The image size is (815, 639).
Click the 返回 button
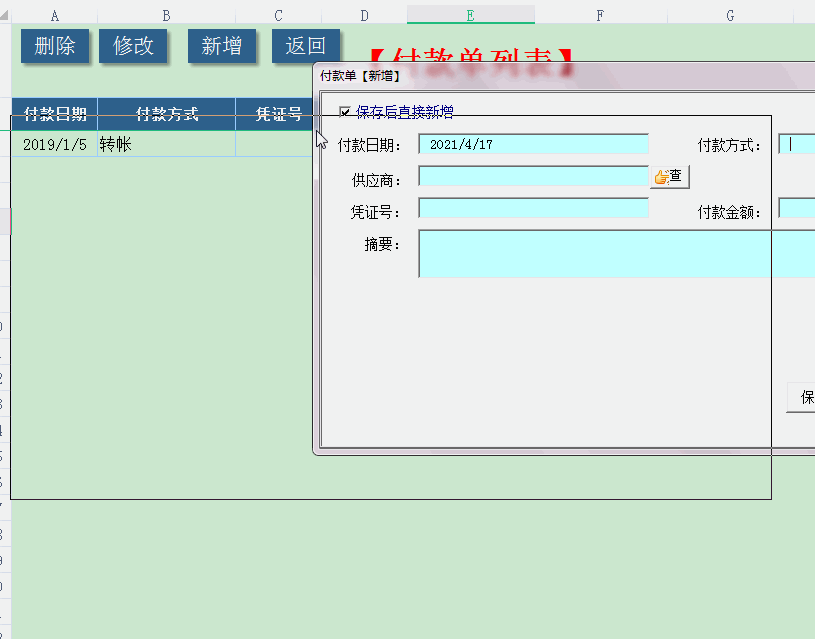click(306, 46)
